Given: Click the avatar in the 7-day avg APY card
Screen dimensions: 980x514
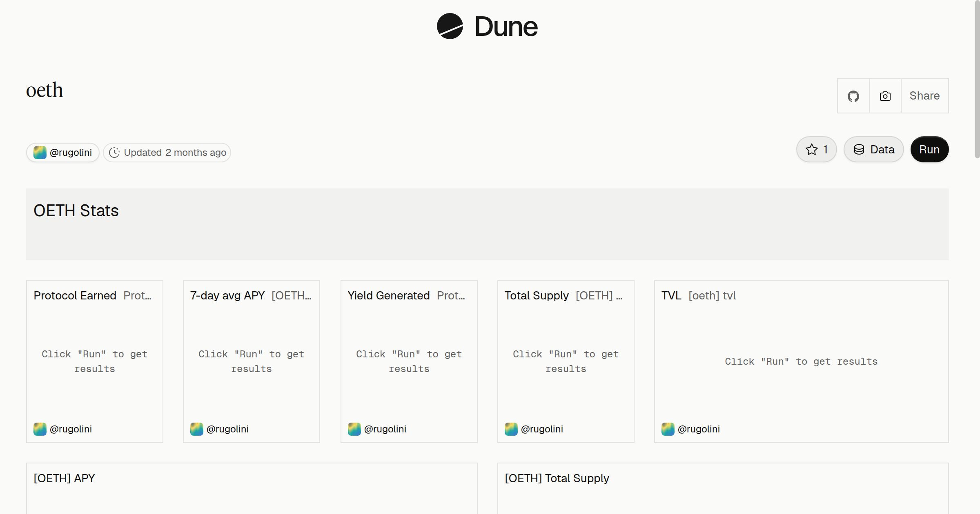Looking at the screenshot, I should pos(197,429).
